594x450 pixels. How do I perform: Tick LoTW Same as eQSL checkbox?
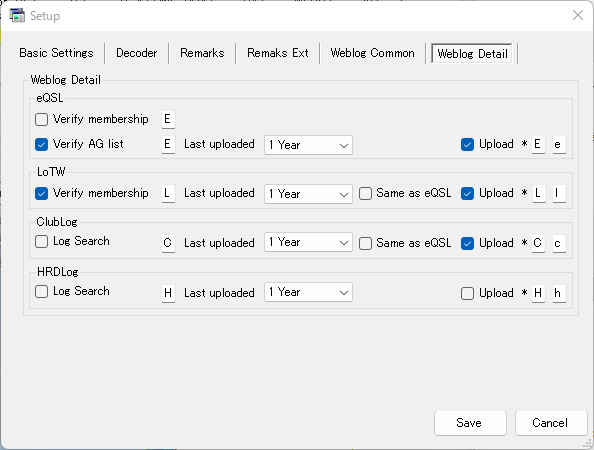[x=365, y=194]
